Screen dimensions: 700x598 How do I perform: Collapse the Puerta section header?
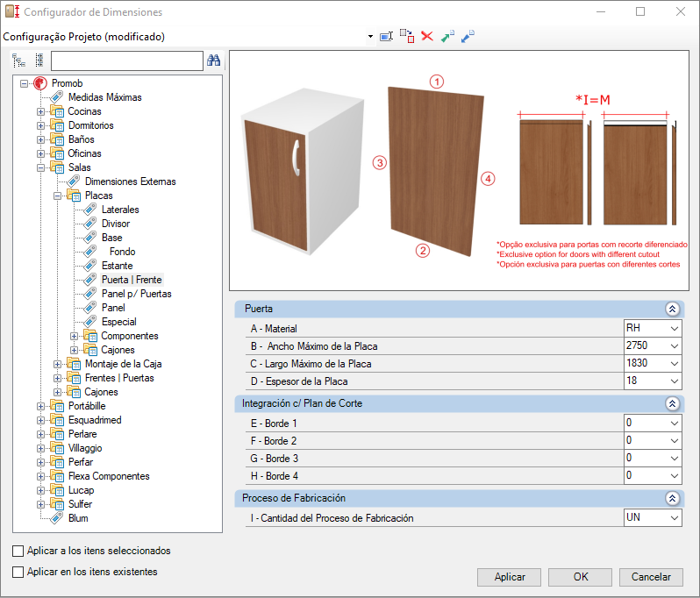click(x=672, y=309)
